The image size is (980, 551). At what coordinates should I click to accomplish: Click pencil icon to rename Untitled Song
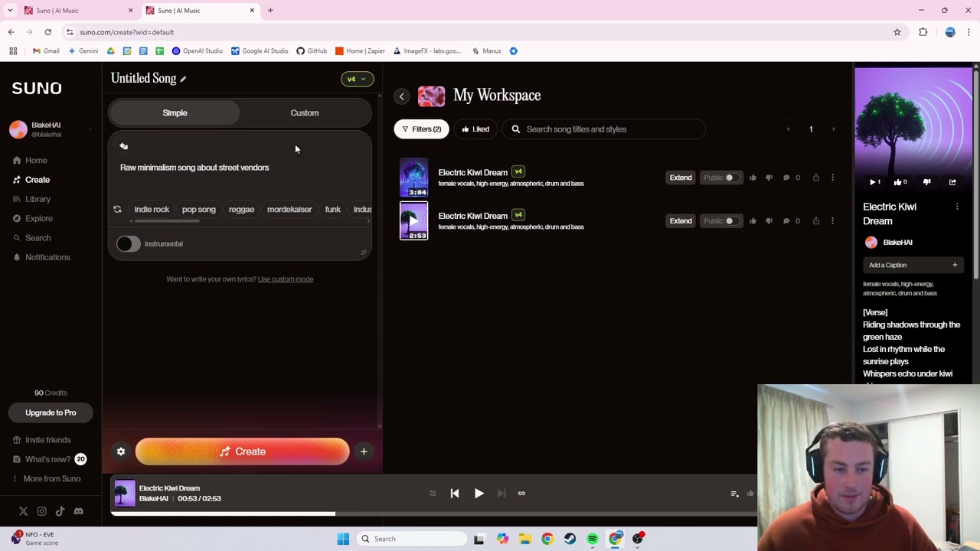pyautogui.click(x=183, y=79)
